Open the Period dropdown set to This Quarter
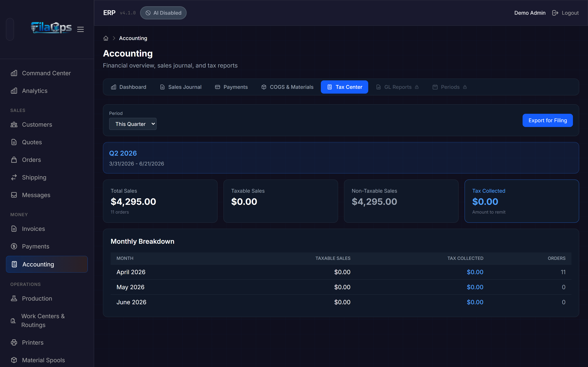Viewport: 588px width, 367px height. [133, 124]
